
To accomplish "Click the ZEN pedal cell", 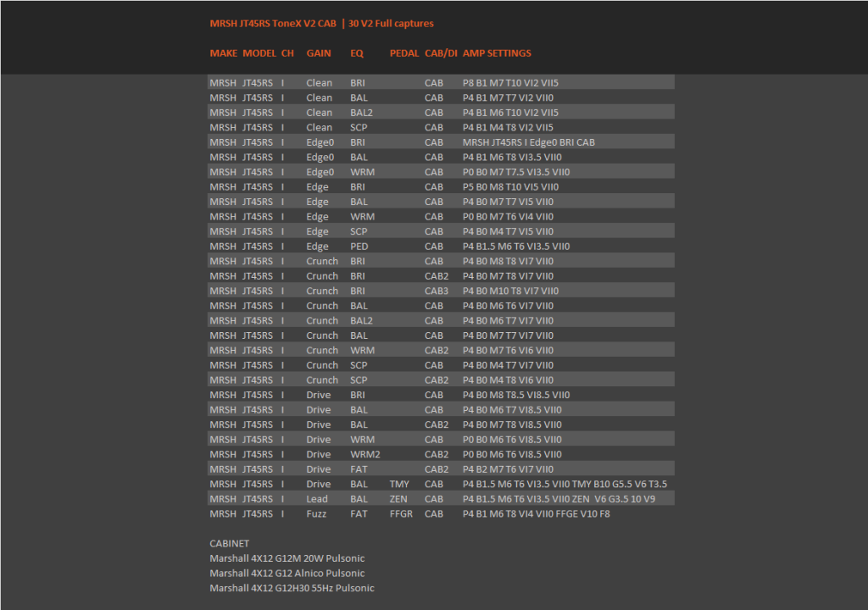I will point(398,499).
